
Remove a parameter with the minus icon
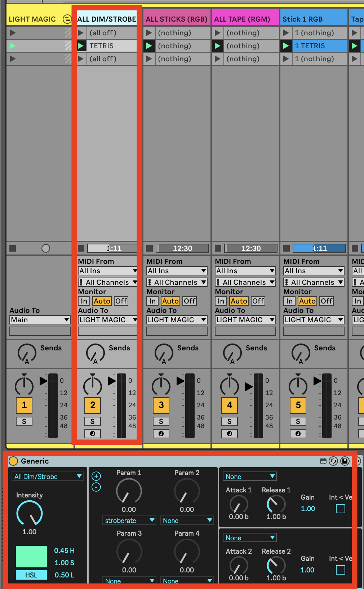pos(96,487)
